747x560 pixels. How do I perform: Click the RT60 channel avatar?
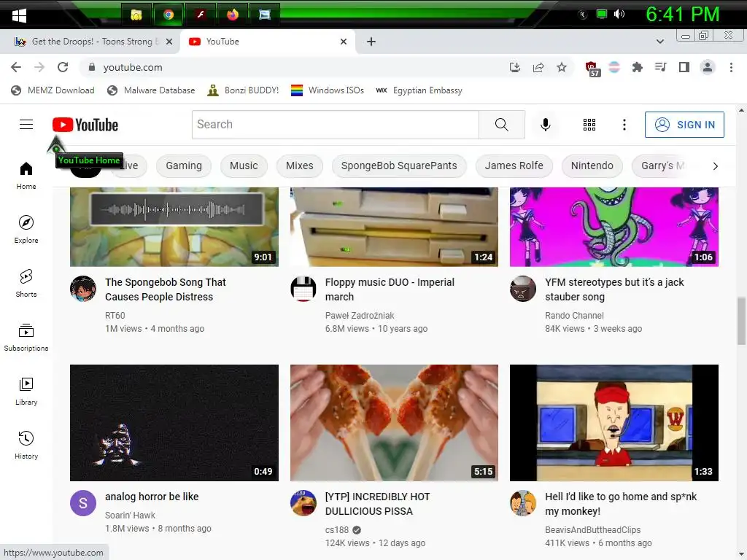click(x=83, y=289)
